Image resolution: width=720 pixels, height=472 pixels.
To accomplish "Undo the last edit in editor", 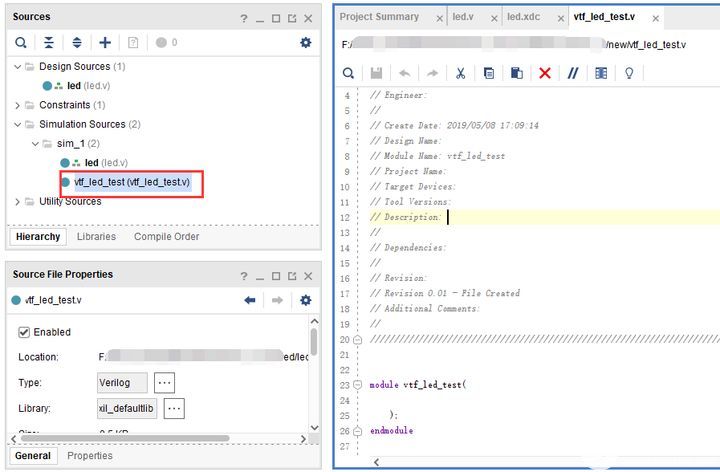I will coord(405,73).
